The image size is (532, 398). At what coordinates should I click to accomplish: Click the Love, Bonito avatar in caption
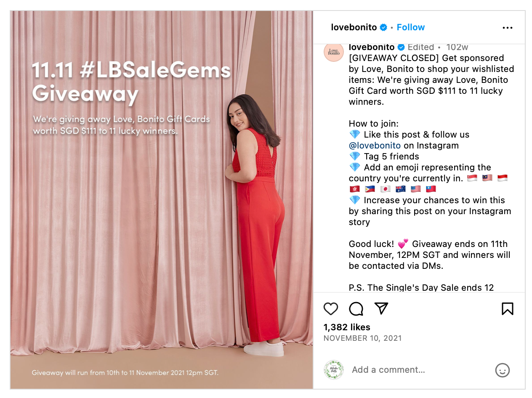click(x=334, y=53)
